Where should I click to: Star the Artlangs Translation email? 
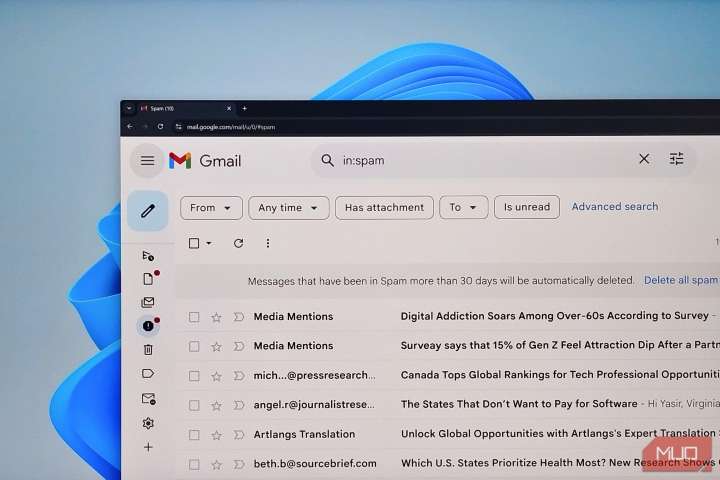pos(216,435)
